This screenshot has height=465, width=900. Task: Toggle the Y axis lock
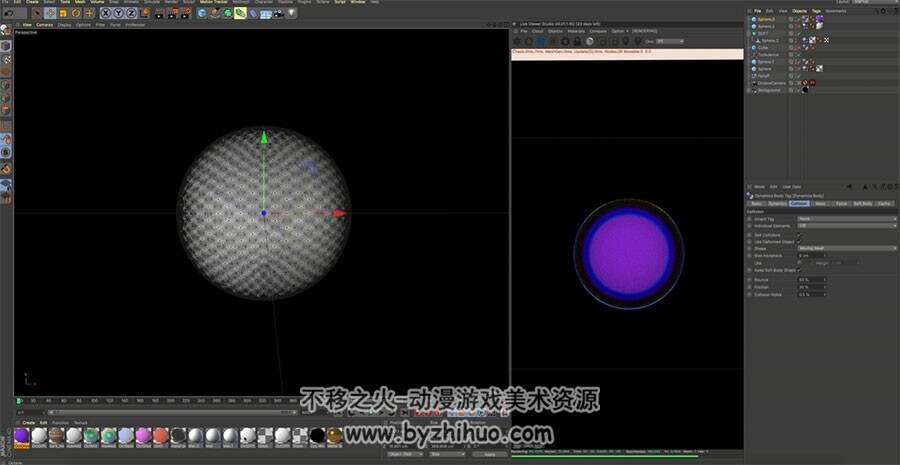tap(118, 13)
